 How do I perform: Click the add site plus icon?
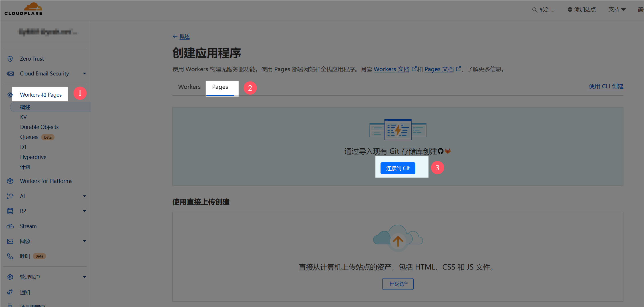coord(570,9)
